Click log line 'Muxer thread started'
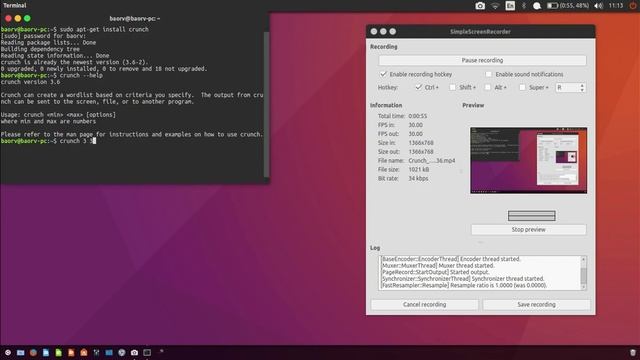 438,266
